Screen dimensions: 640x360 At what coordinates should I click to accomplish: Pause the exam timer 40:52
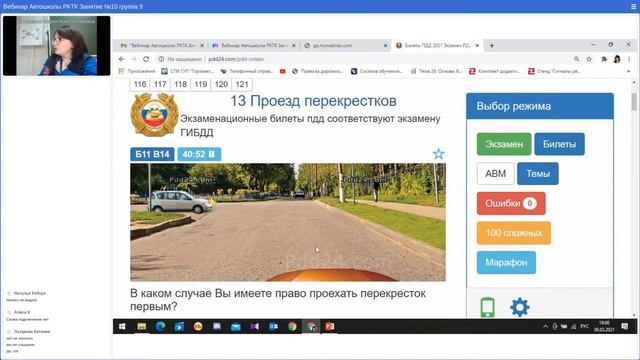click(x=199, y=154)
